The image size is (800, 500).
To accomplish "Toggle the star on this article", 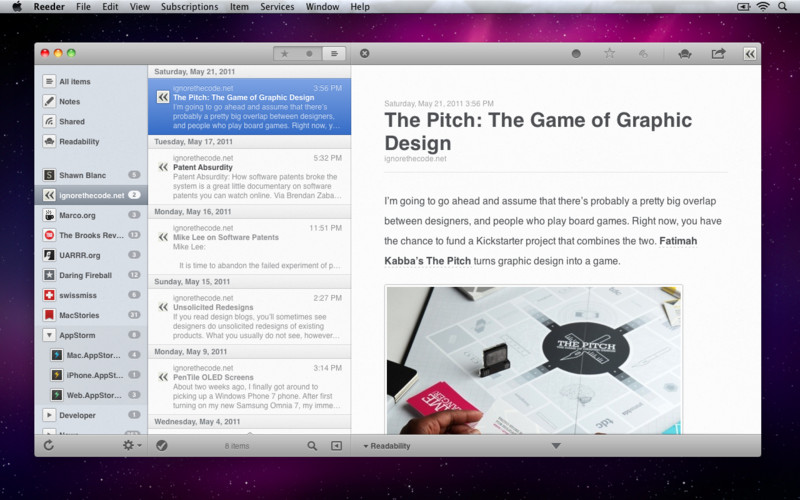I will point(609,53).
